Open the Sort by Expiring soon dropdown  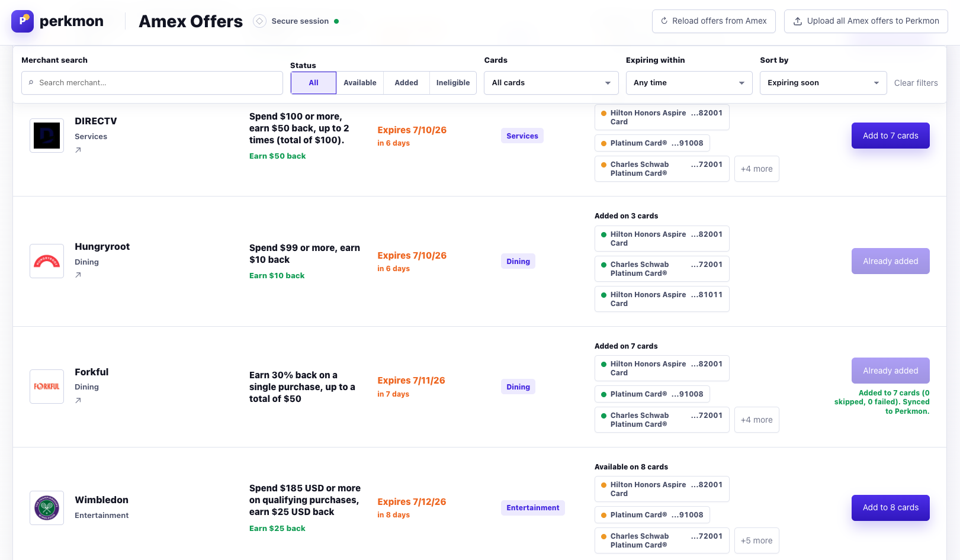[823, 83]
